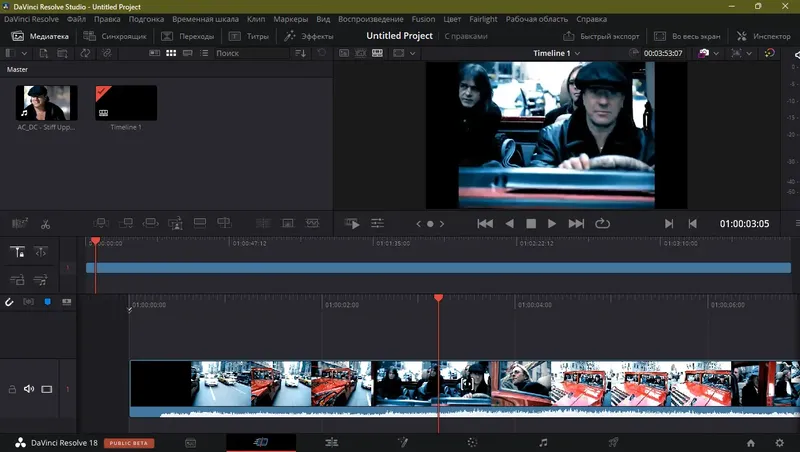Go to the previous edit point

(x=692, y=223)
